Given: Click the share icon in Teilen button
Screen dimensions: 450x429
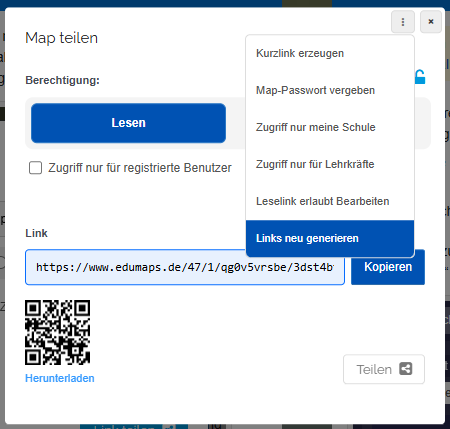Looking at the screenshot, I should click(406, 369).
